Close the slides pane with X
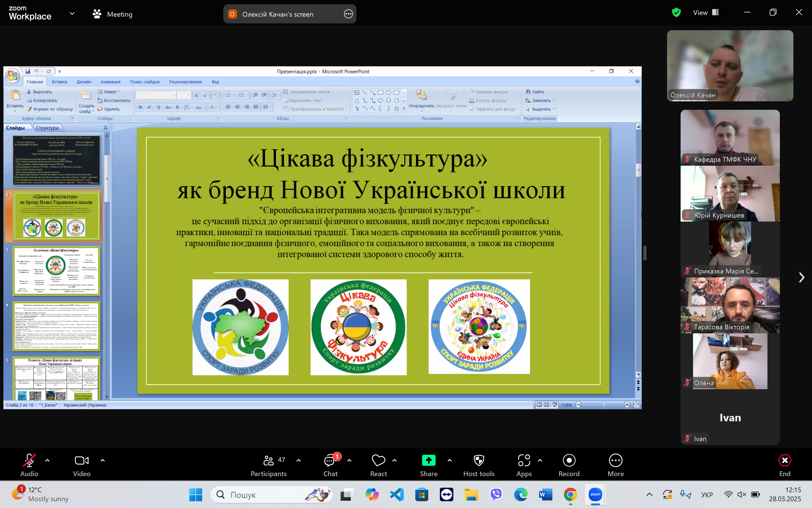The image size is (812, 508). [106, 128]
